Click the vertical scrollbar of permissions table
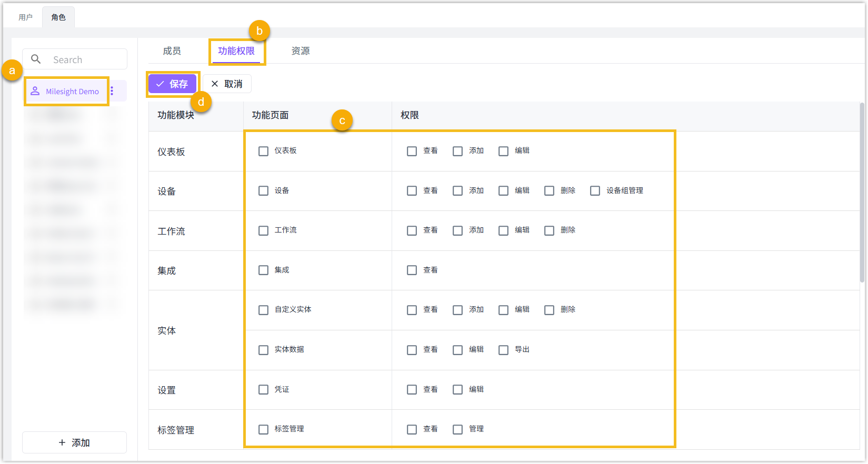868x464 pixels. (862, 195)
